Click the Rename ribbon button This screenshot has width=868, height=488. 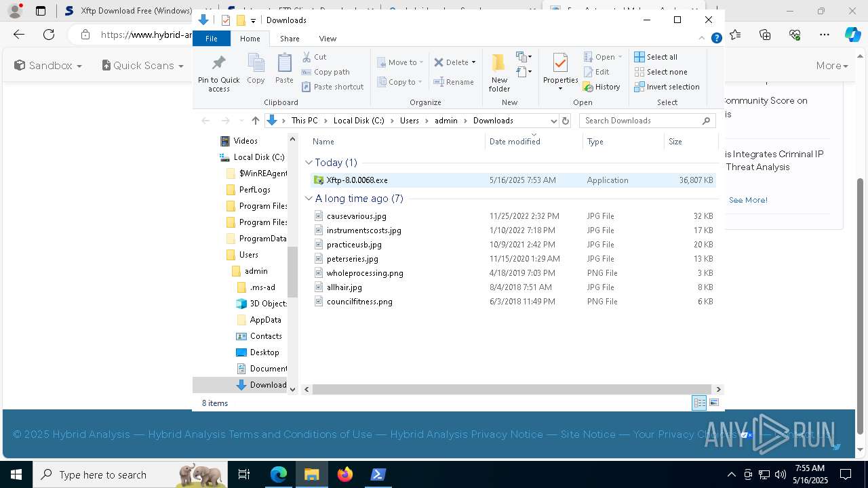pos(454,82)
